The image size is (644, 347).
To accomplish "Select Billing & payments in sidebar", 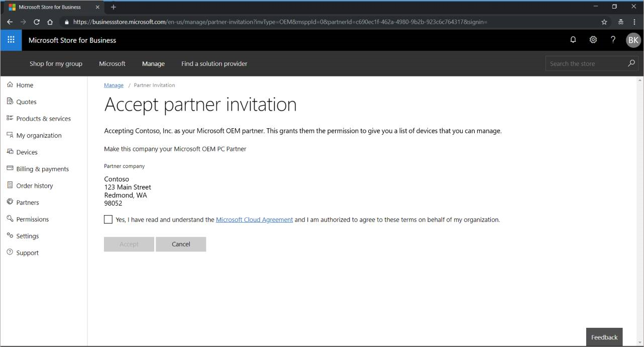I will [x=42, y=169].
